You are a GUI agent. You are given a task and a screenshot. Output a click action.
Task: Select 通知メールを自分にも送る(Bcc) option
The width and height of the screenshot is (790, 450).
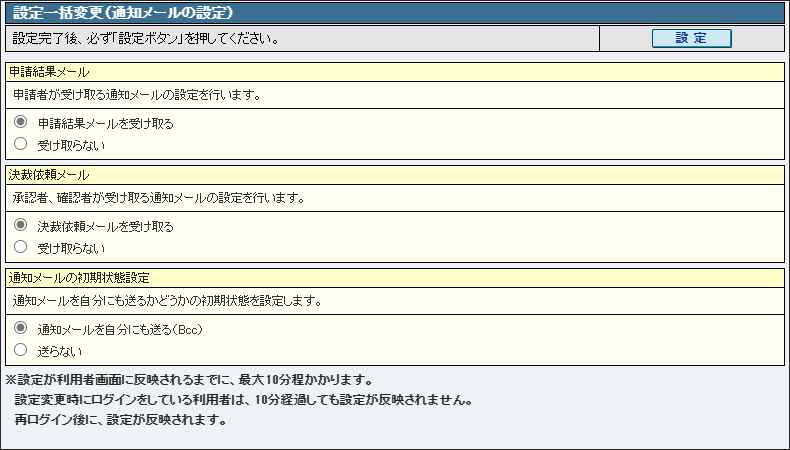pos(21,328)
